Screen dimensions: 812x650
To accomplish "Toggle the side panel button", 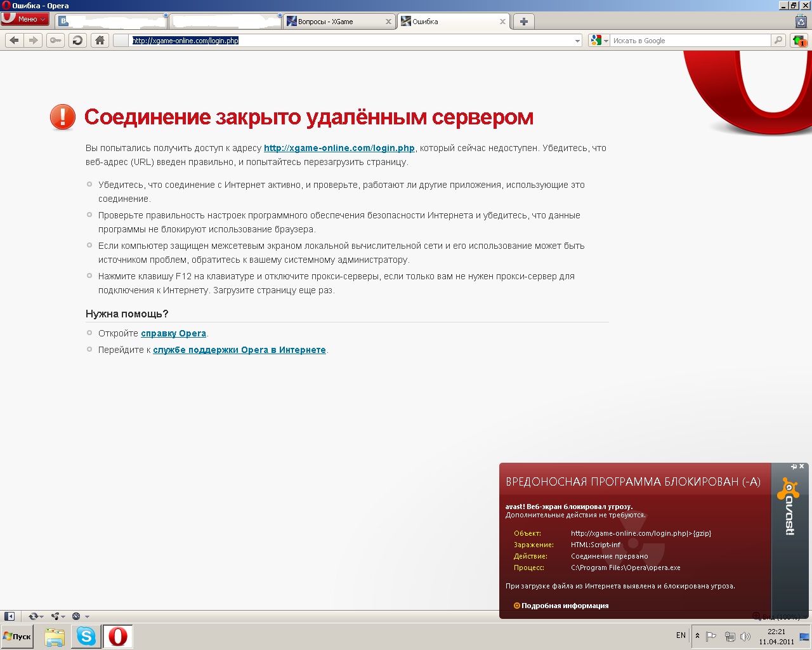I will click(10, 616).
